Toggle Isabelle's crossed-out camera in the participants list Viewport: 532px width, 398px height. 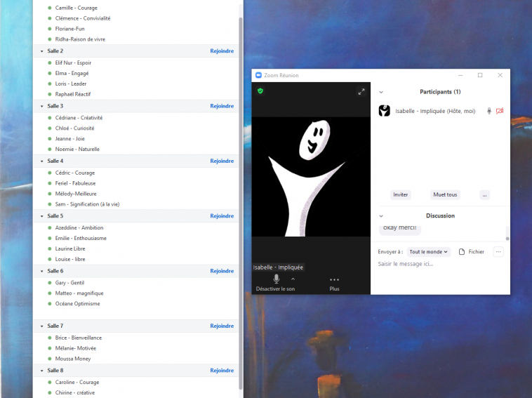(x=500, y=111)
